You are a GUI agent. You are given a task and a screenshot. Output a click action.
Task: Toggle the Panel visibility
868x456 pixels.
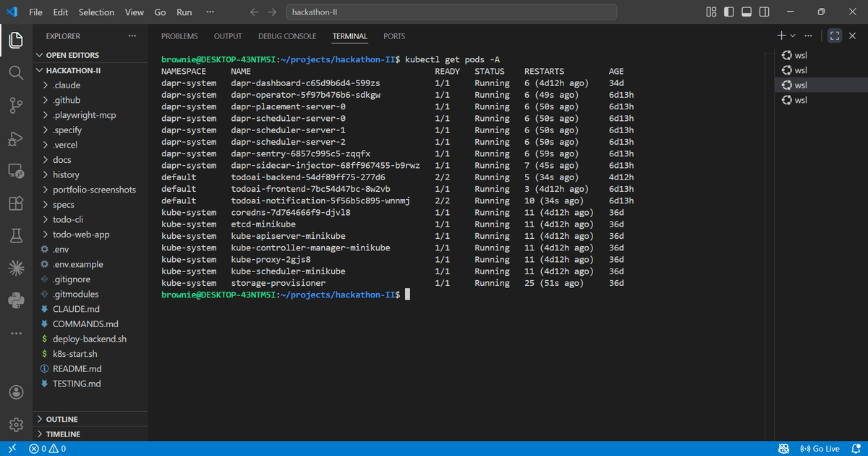pyautogui.click(x=746, y=12)
